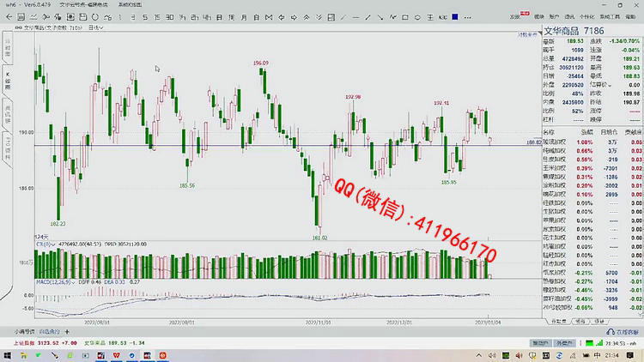Click the 日增仓 column header

[609, 132]
